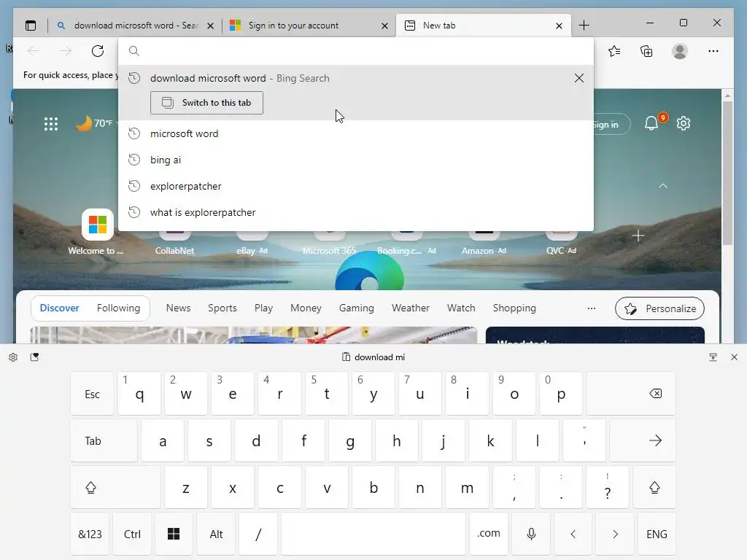The width and height of the screenshot is (747, 560).
Task: Tap the .com key
Action: 489,534
